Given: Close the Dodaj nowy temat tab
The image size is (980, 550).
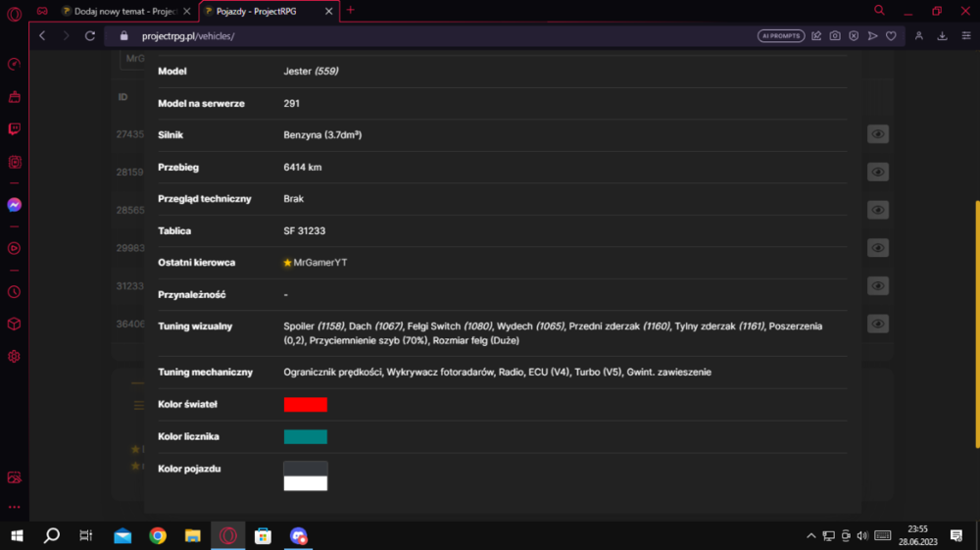Looking at the screenshot, I should (187, 11).
